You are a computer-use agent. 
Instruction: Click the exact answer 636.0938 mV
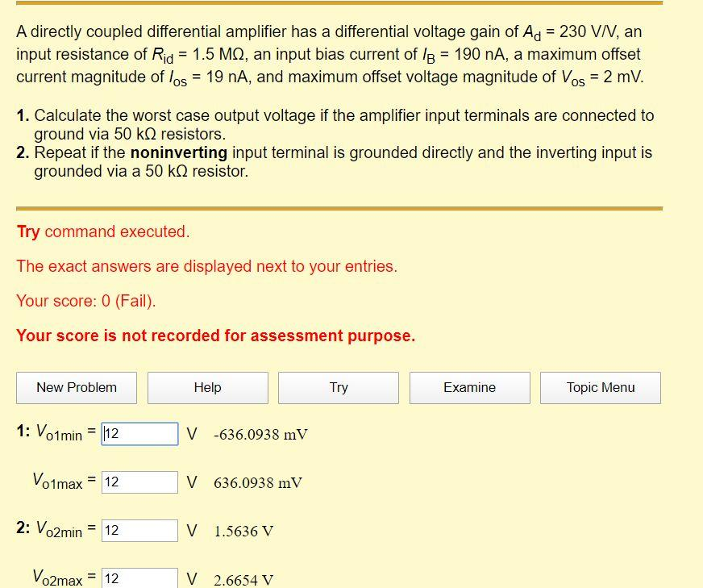[258, 483]
